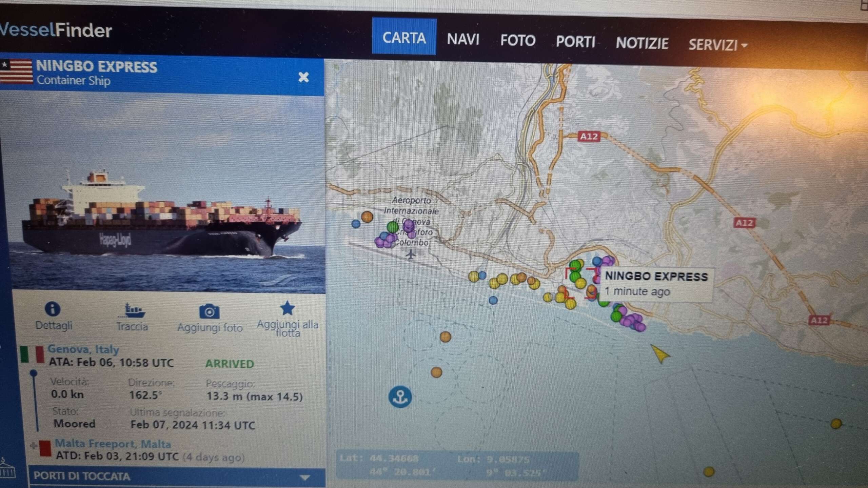This screenshot has height=488, width=868.
Task: Open the Genova, Italy port link
Action: coord(83,349)
